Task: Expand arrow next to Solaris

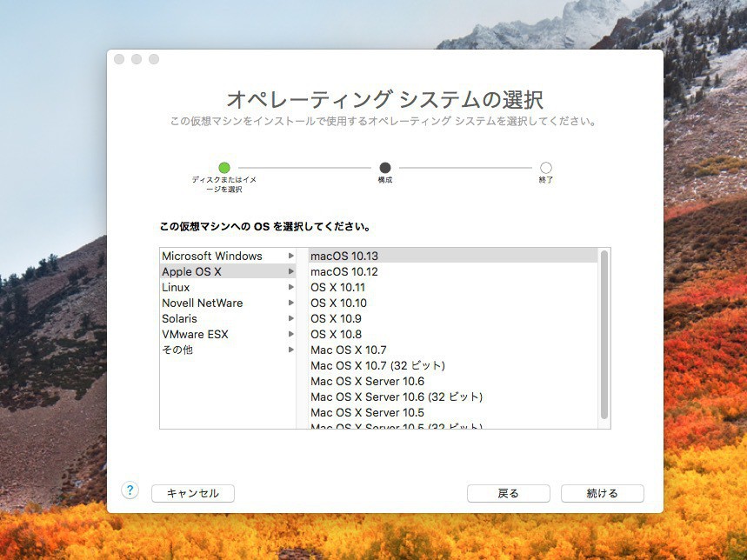Action: (290, 318)
